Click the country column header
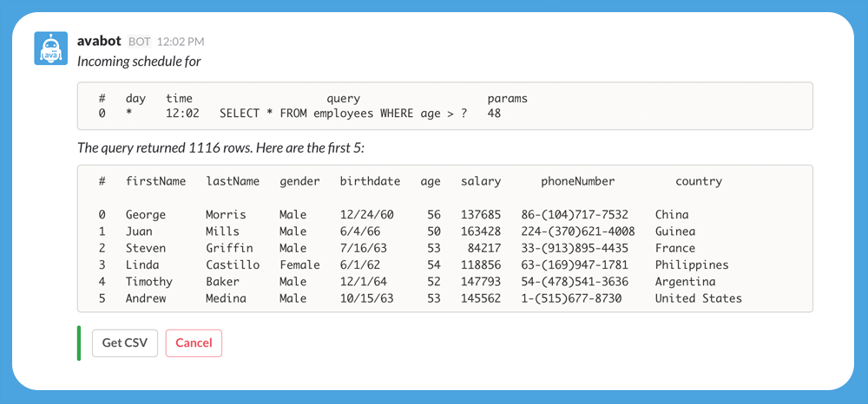The height and width of the screenshot is (404, 868). coord(699,181)
